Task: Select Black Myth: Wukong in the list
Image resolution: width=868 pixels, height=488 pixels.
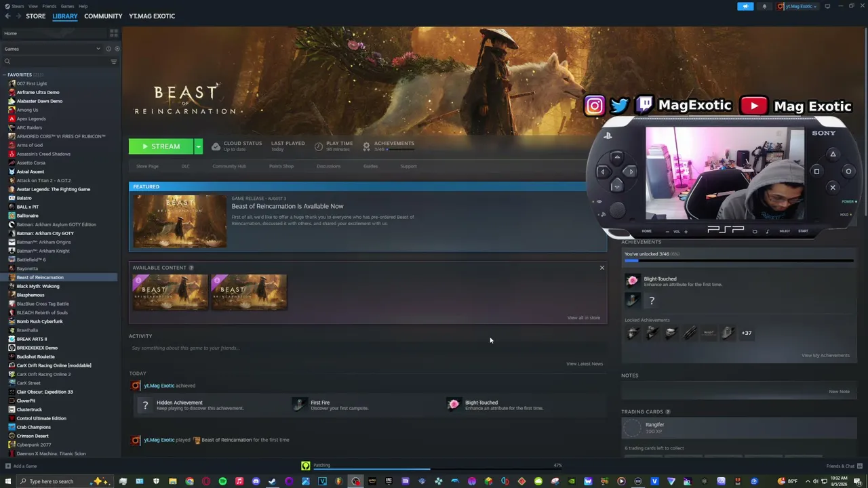Action: point(37,286)
